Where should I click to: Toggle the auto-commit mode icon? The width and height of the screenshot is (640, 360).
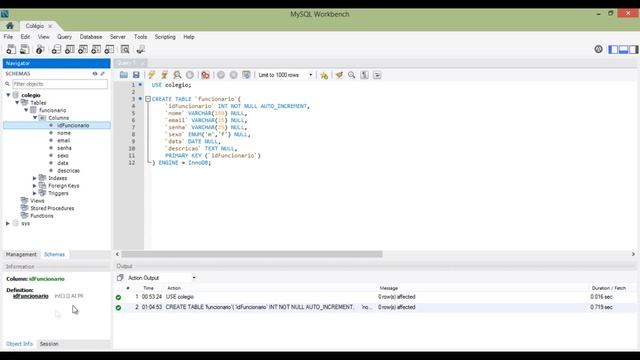(x=246, y=75)
